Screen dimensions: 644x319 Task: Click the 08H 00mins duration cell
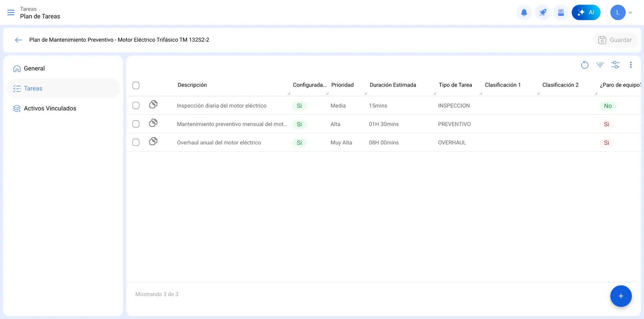[384, 143]
